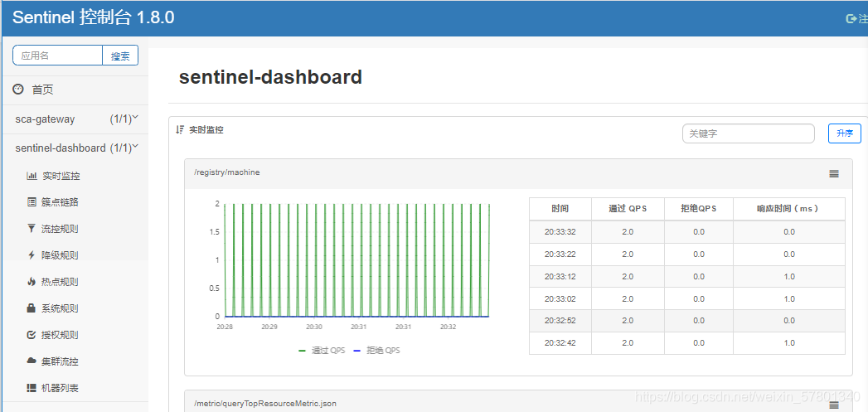Select the sca-gateway app entry

click(45, 119)
